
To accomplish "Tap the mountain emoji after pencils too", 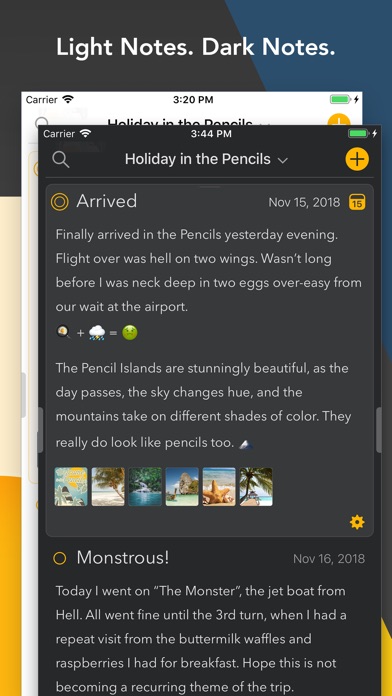I will (246, 443).
